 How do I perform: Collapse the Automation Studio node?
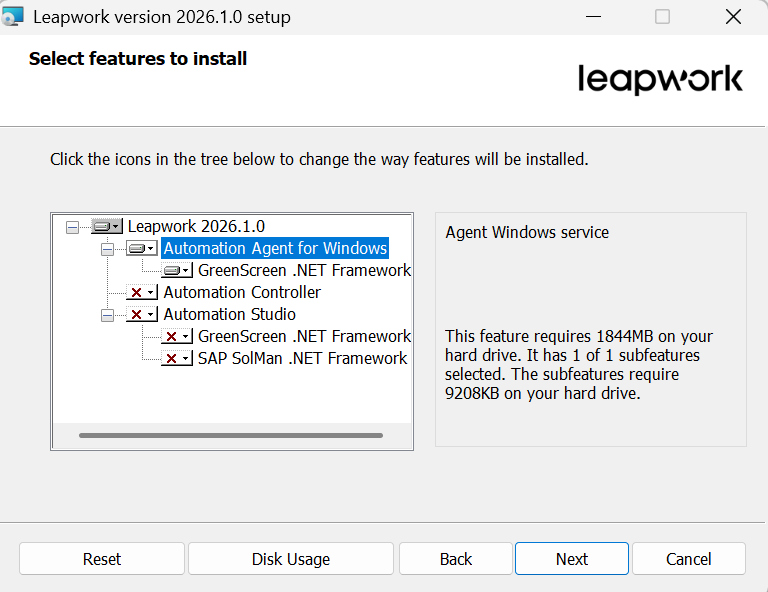pyautogui.click(x=107, y=315)
